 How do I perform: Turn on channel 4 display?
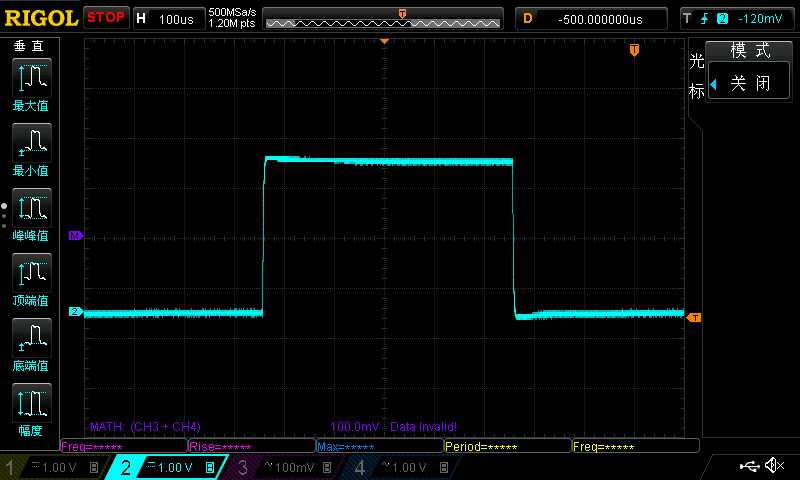(x=397, y=467)
